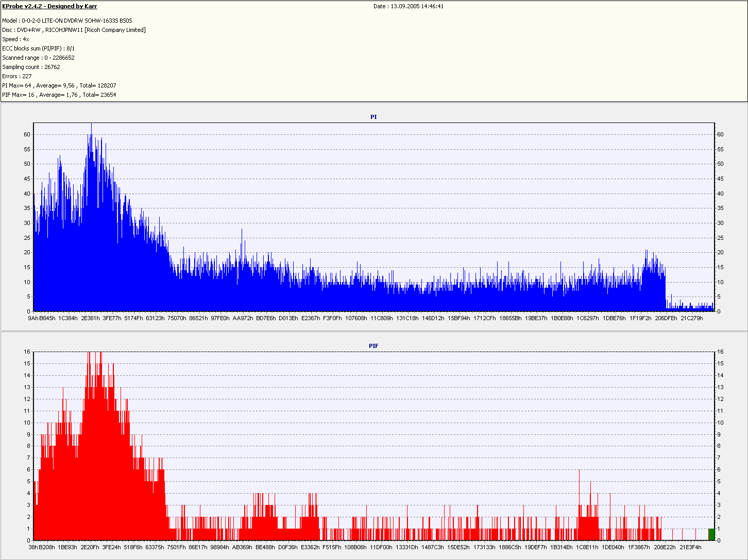The height and width of the screenshot is (560, 748).
Task: Click the 38h start label of PIF axis
Action: (33, 547)
